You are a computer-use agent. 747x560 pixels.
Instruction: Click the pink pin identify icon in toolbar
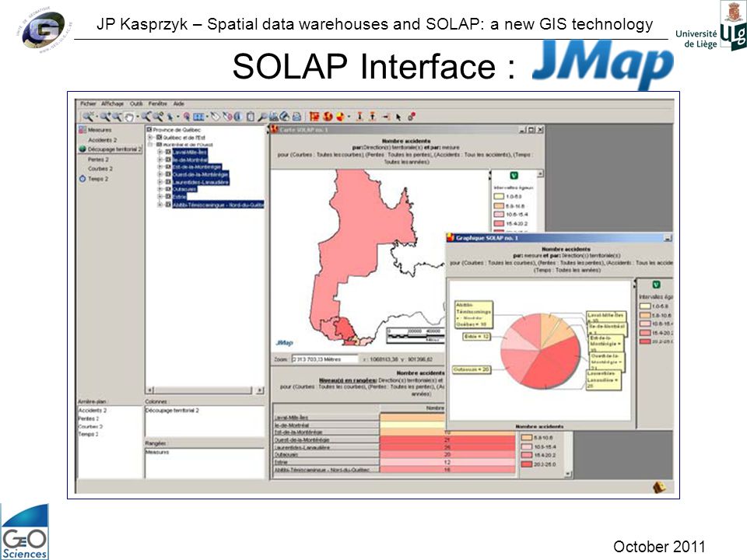coord(186,117)
